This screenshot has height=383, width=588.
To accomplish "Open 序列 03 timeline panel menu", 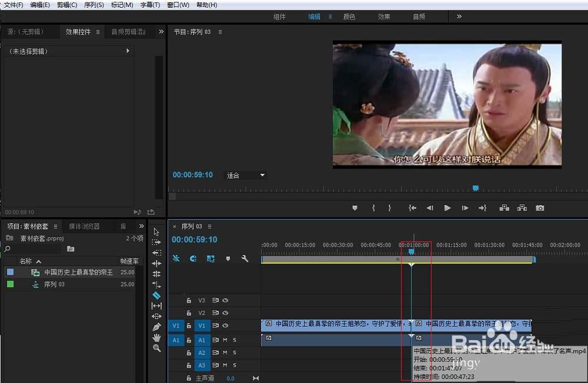I will point(210,226).
